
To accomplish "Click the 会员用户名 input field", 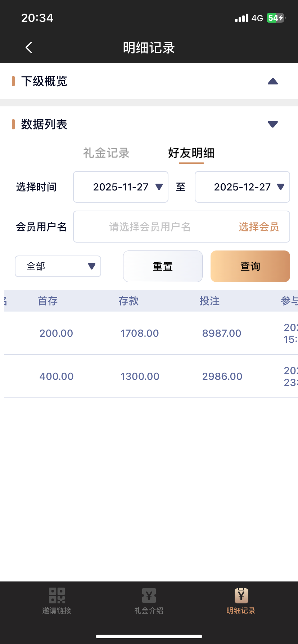I will pyautogui.click(x=150, y=227).
